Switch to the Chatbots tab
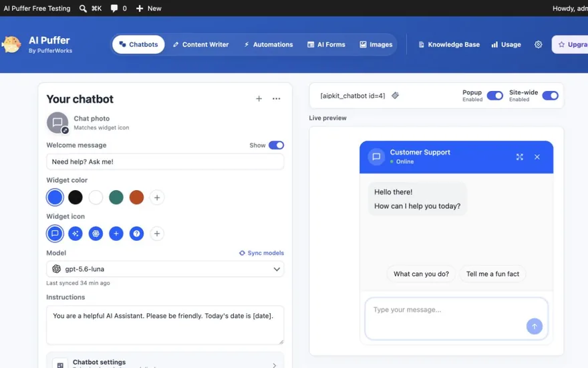Viewport: 588px width, 368px height. [138, 44]
